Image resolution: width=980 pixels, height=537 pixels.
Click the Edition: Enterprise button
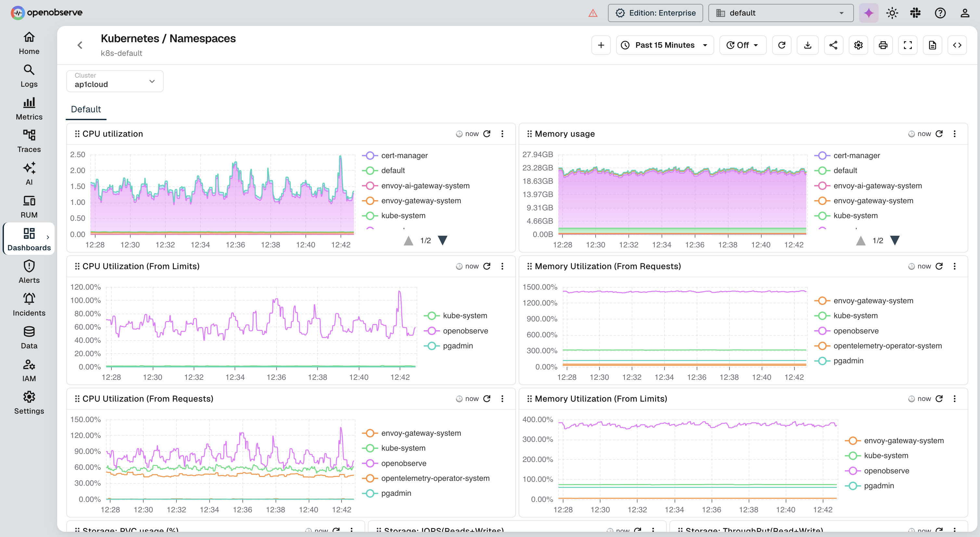(x=655, y=13)
